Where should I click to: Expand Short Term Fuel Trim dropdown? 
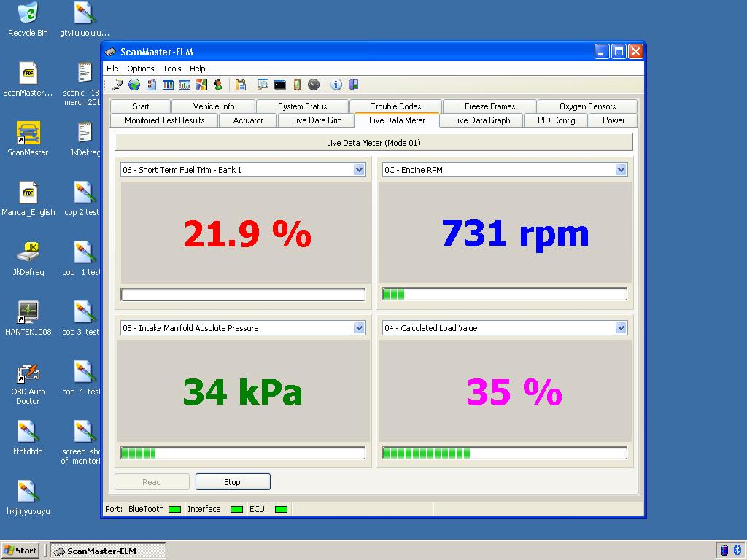pos(359,170)
